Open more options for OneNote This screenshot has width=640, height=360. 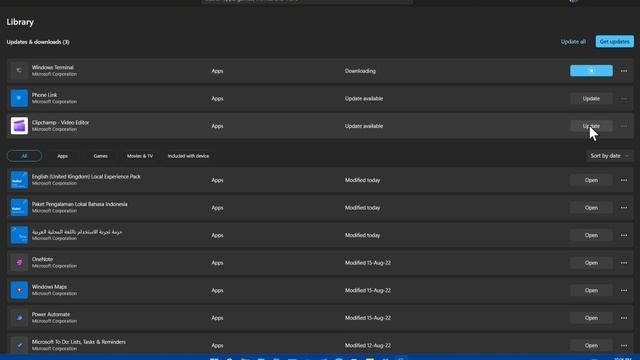624,263
